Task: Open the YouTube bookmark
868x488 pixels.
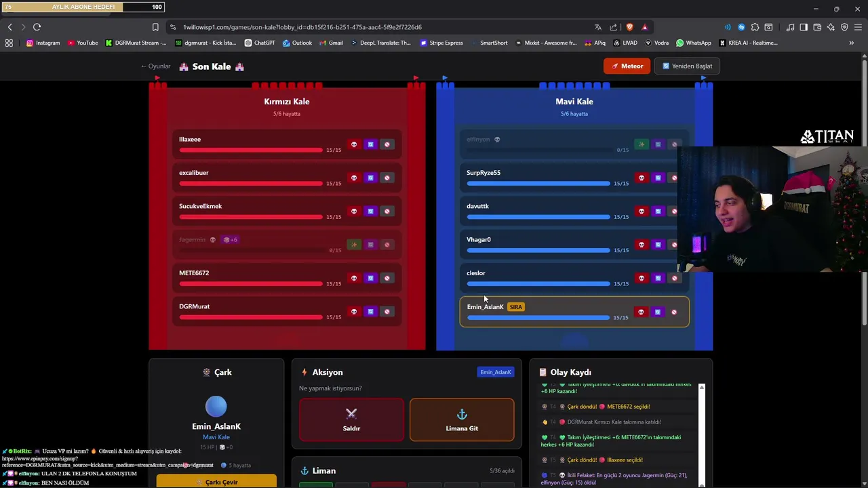Action: click(83, 43)
